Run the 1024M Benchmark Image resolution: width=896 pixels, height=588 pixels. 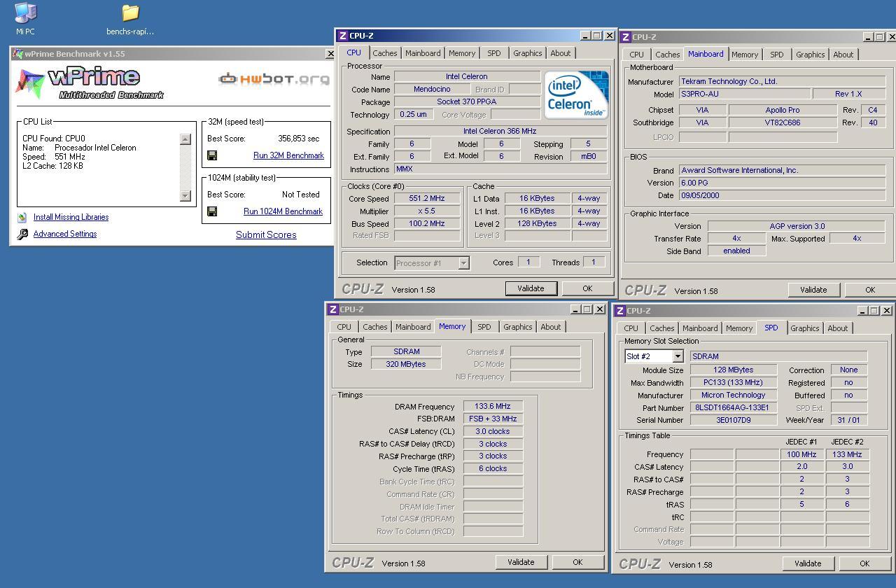coord(283,211)
